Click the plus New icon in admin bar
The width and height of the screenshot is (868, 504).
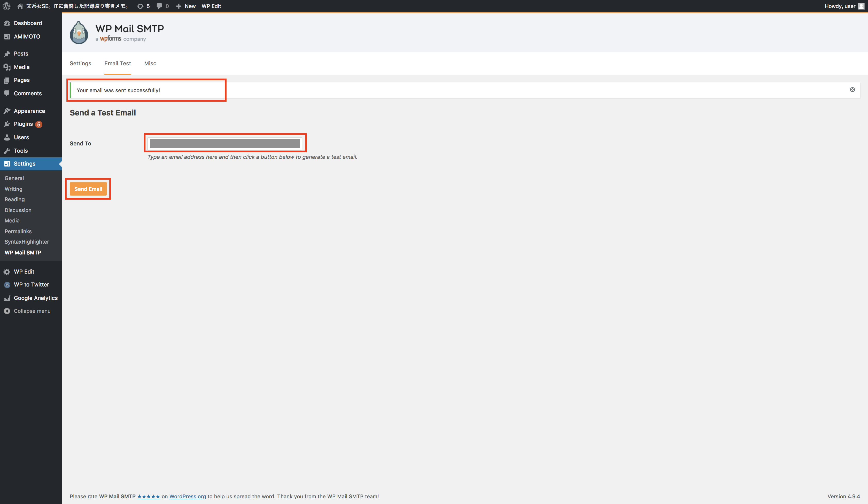179,6
